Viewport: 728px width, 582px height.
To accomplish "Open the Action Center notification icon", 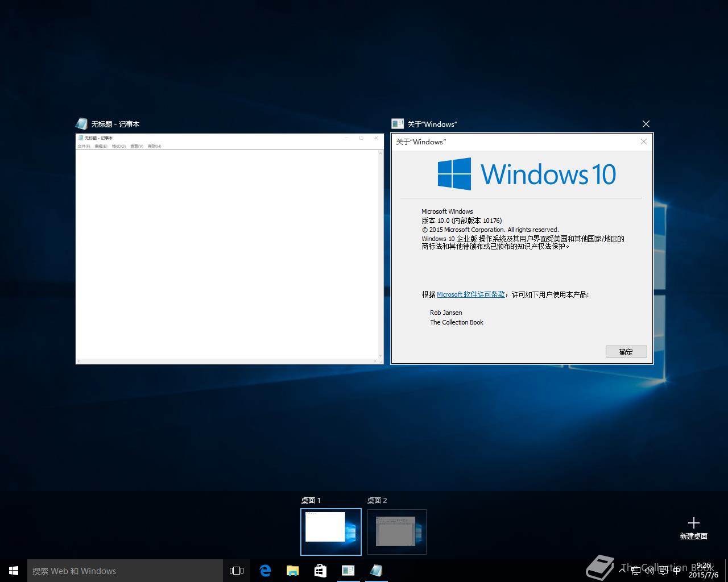I will point(663,570).
